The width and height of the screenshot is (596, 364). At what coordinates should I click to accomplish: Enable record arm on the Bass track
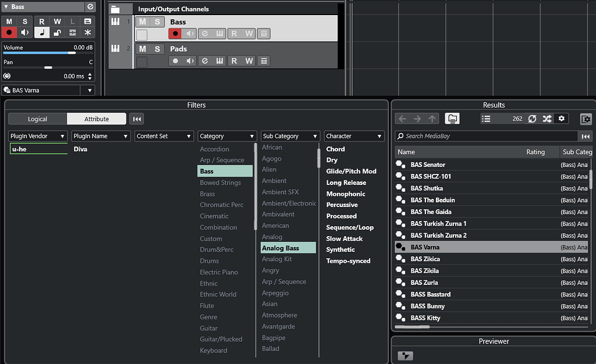pyautogui.click(x=9, y=32)
